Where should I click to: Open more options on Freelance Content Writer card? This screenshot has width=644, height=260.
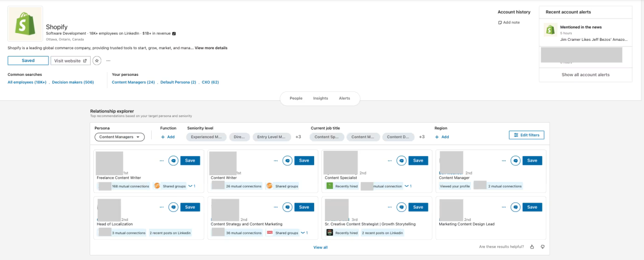pos(161,161)
